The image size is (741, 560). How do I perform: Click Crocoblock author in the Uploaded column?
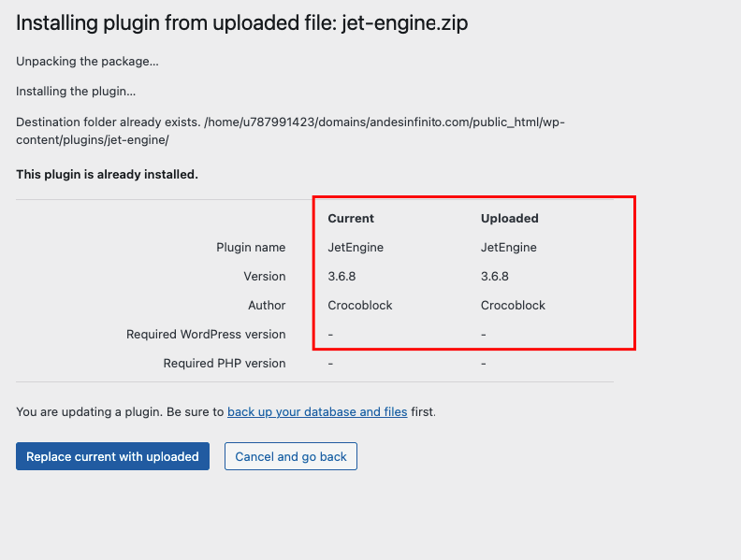click(x=513, y=306)
